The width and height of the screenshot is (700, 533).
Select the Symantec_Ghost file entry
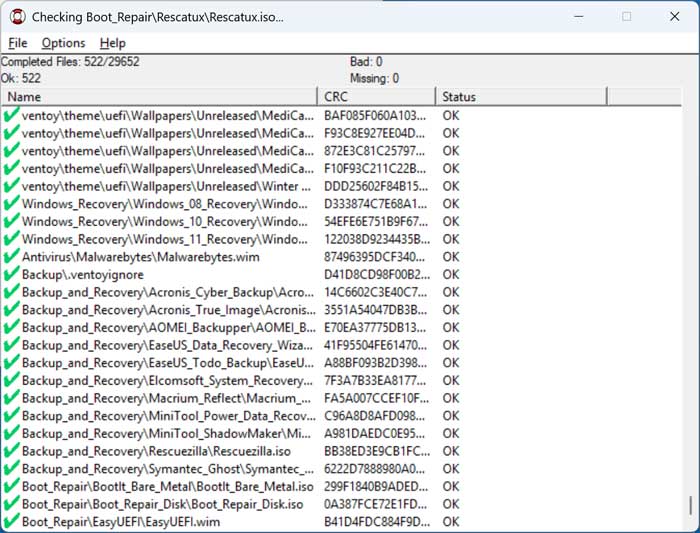tap(167, 469)
